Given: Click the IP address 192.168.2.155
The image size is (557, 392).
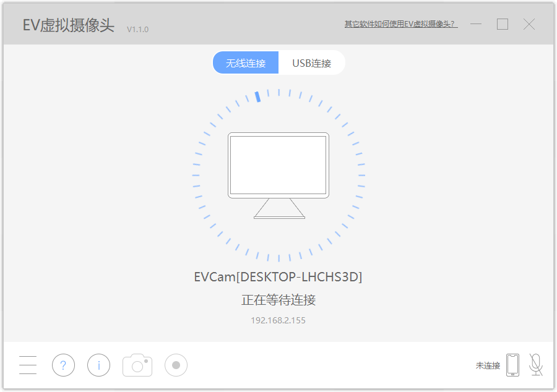Looking at the screenshot, I should [278, 320].
